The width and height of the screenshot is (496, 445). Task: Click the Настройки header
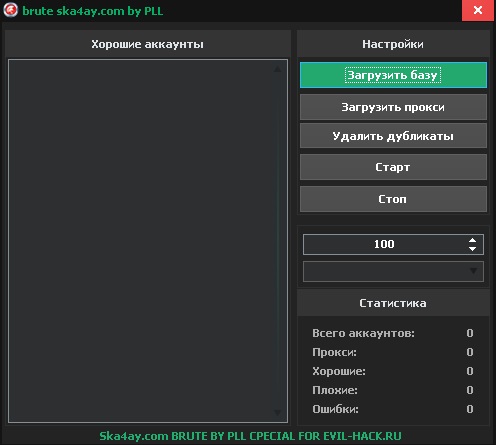(x=393, y=44)
